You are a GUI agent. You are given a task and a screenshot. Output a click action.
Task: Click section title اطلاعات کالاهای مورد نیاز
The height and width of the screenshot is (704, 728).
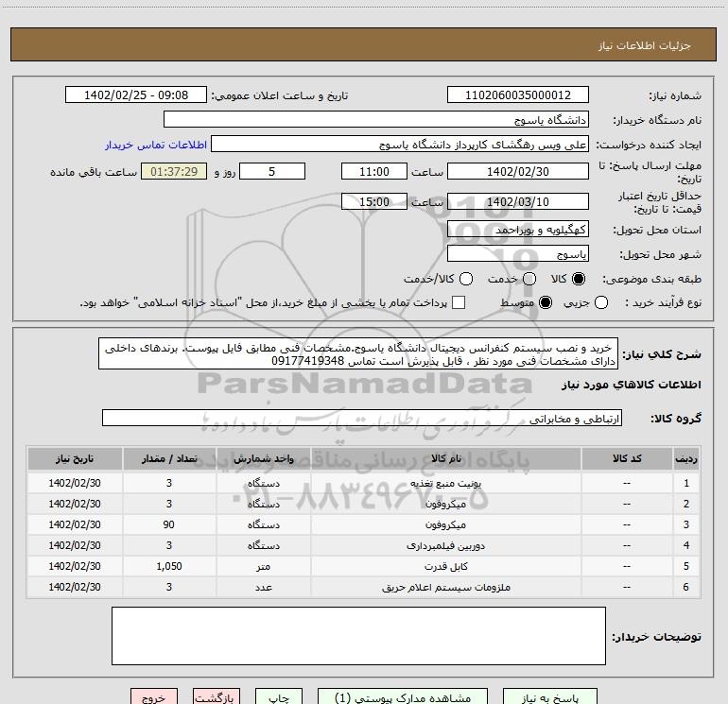[x=631, y=385]
